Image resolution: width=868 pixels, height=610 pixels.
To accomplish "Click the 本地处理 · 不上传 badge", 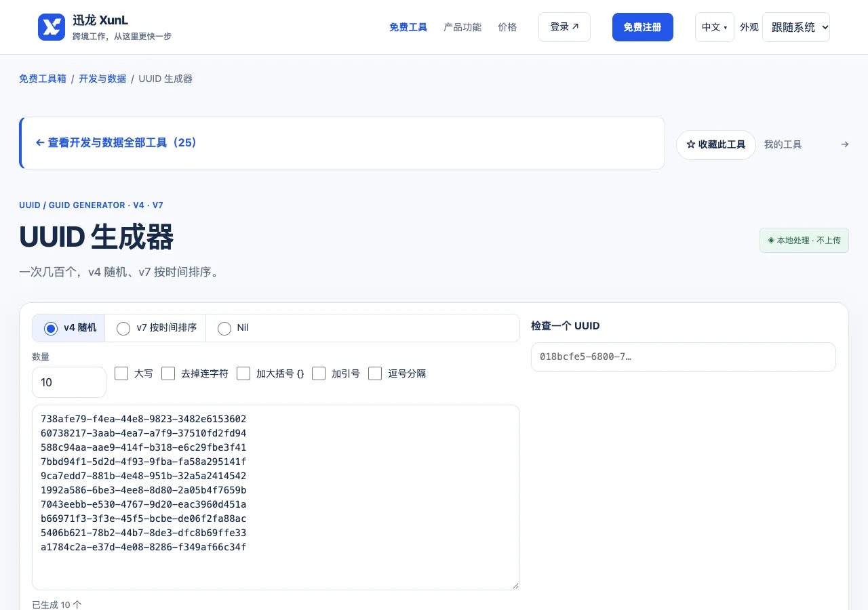I will 804,241.
